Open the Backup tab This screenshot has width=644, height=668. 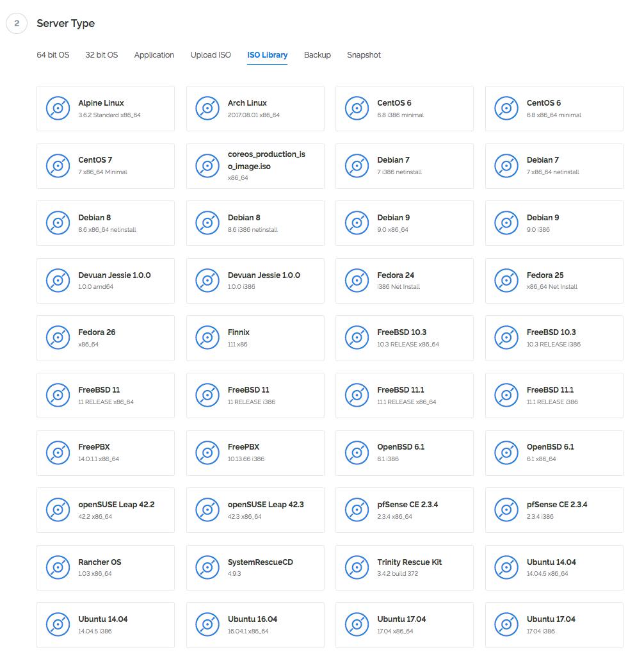point(318,55)
